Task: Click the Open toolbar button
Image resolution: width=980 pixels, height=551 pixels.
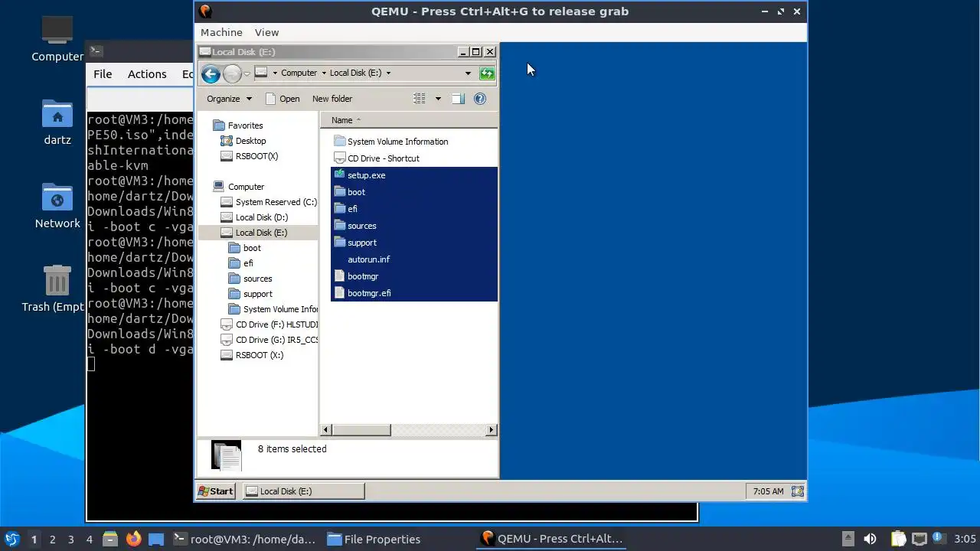Action: [283, 99]
